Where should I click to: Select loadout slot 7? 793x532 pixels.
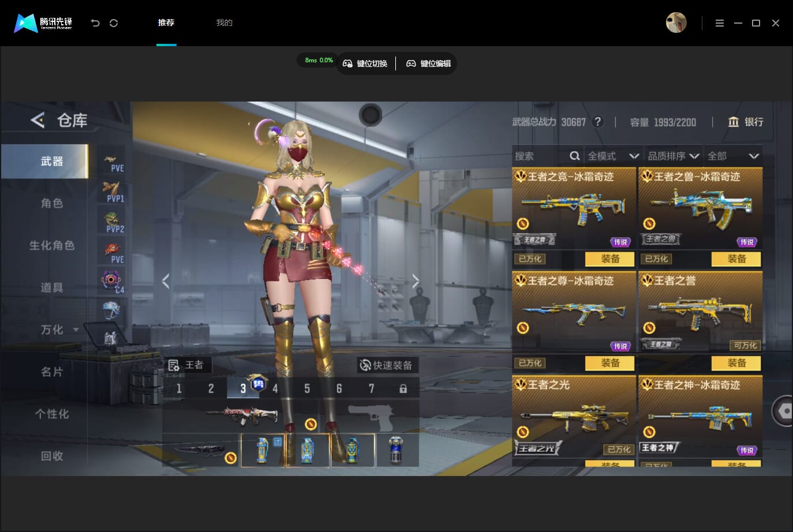tap(371, 388)
